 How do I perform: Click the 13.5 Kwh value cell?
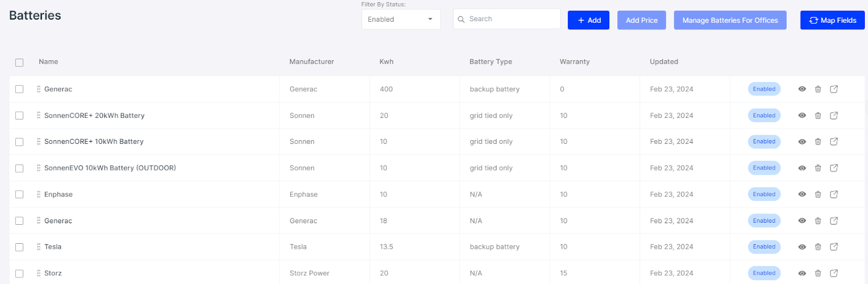[386, 247]
